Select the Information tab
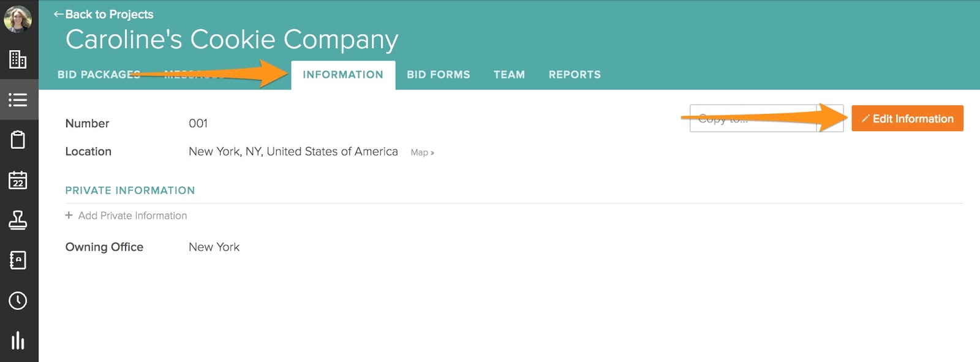The image size is (980, 362). 343,75
